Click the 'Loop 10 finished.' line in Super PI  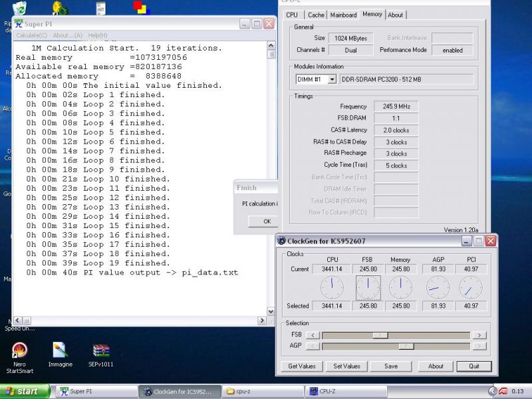[98, 179]
